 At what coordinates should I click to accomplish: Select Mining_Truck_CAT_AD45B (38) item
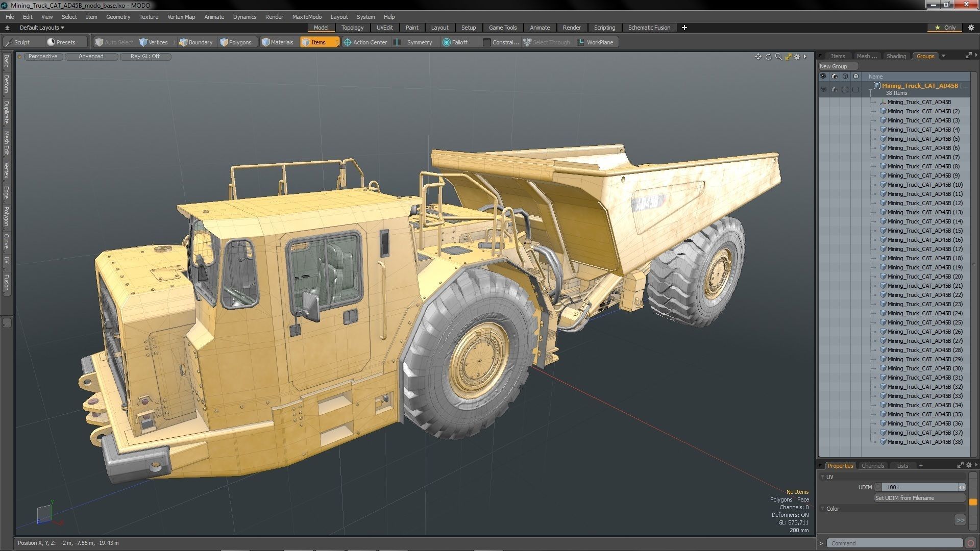click(x=924, y=442)
